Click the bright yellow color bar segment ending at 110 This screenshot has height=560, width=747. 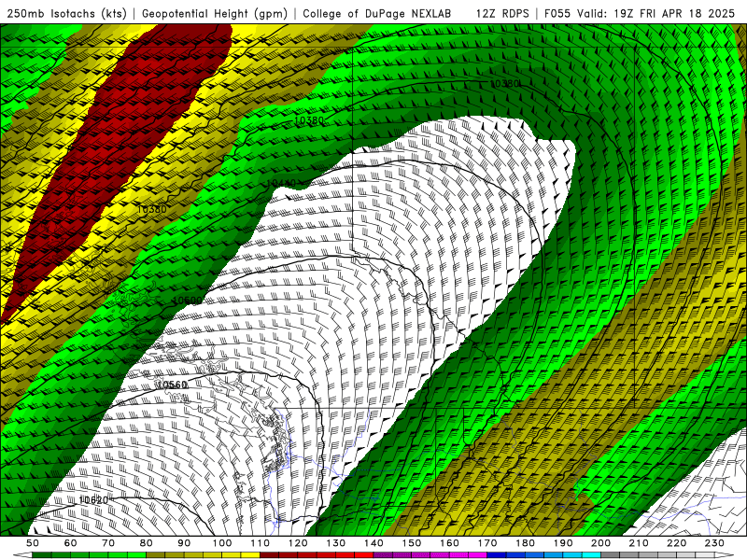pyautogui.click(x=250, y=555)
